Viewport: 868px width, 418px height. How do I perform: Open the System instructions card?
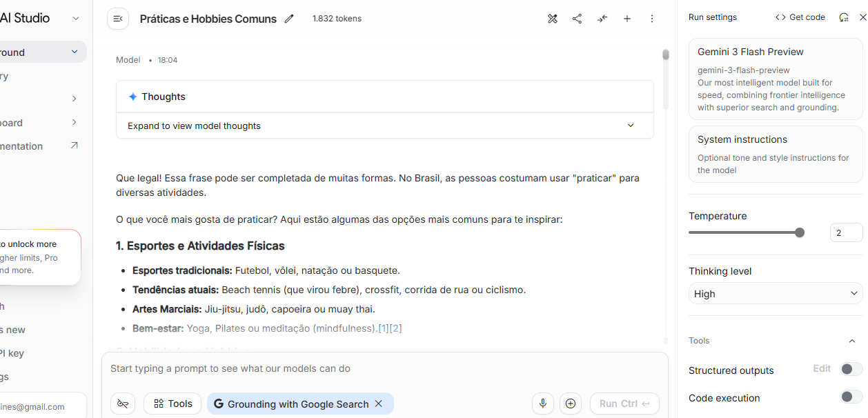click(776, 154)
